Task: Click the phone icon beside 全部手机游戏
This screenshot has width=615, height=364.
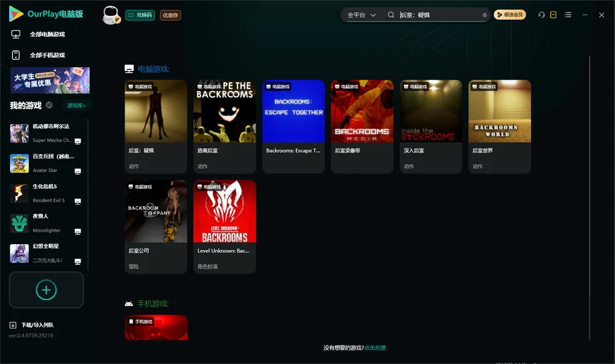Action: click(x=16, y=55)
